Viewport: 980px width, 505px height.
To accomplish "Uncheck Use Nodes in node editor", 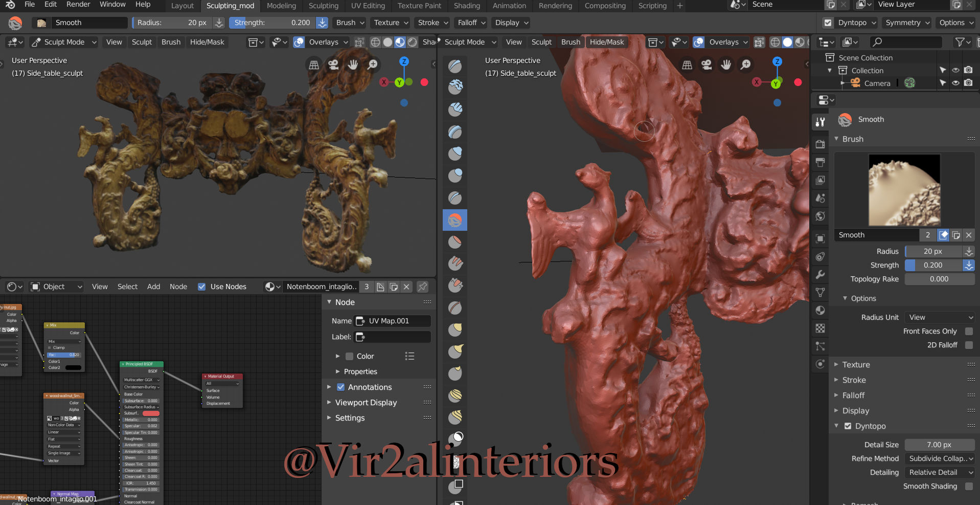I will pyautogui.click(x=201, y=287).
